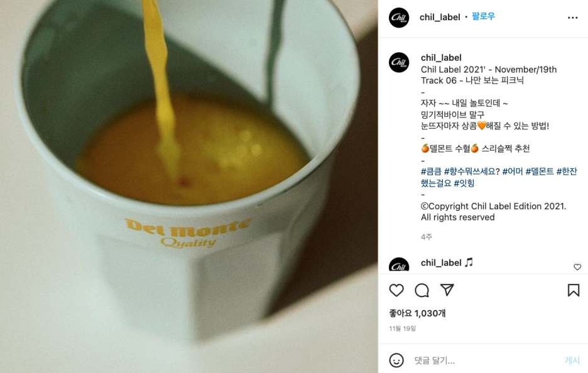588x373 pixels.
Task: Open hashtag #킁킁
Action: click(431, 171)
